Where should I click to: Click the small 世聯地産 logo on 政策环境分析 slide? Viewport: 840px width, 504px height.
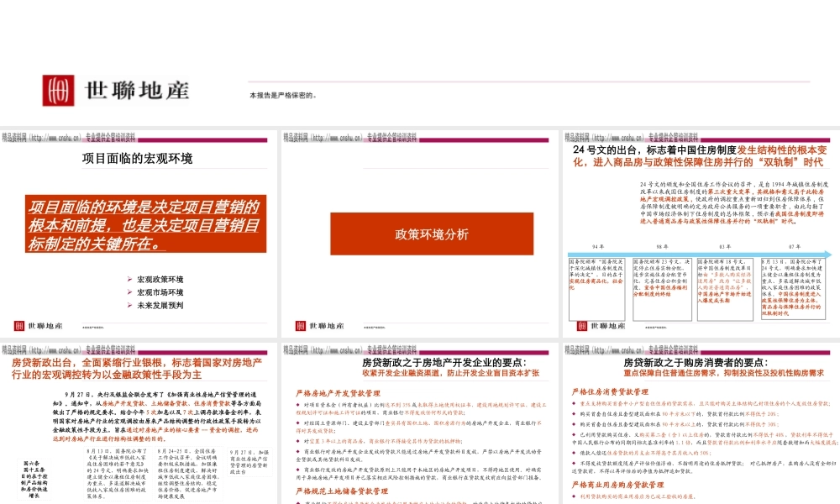click(x=320, y=326)
